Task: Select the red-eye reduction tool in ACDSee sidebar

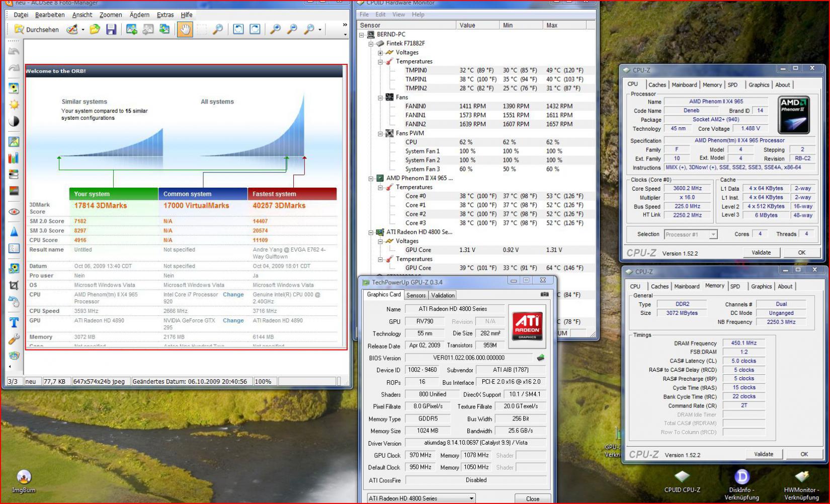Action: 14,212
